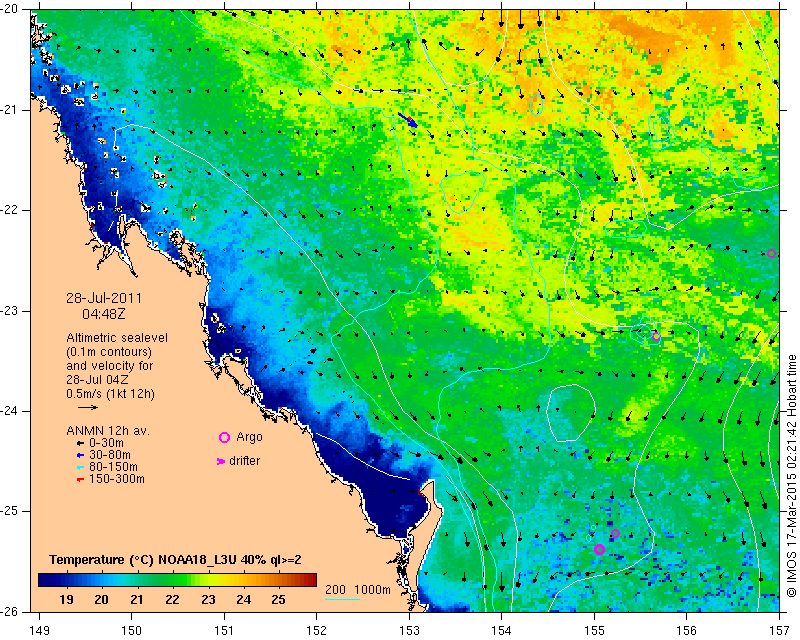Pick the dark red 25°C end of colorbar
This screenshot has width=800, height=640.
coord(311,580)
